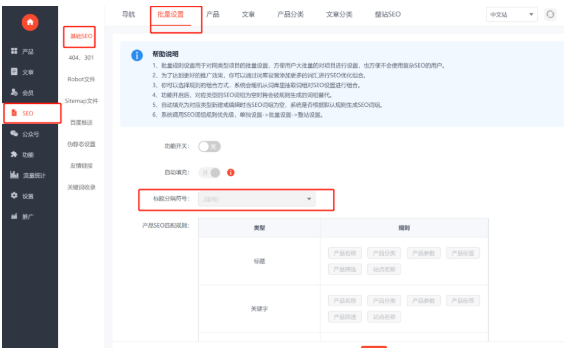The height and width of the screenshot is (360, 573).
Task: Select SEO in the dark sidebar
Action: pos(32,113)
